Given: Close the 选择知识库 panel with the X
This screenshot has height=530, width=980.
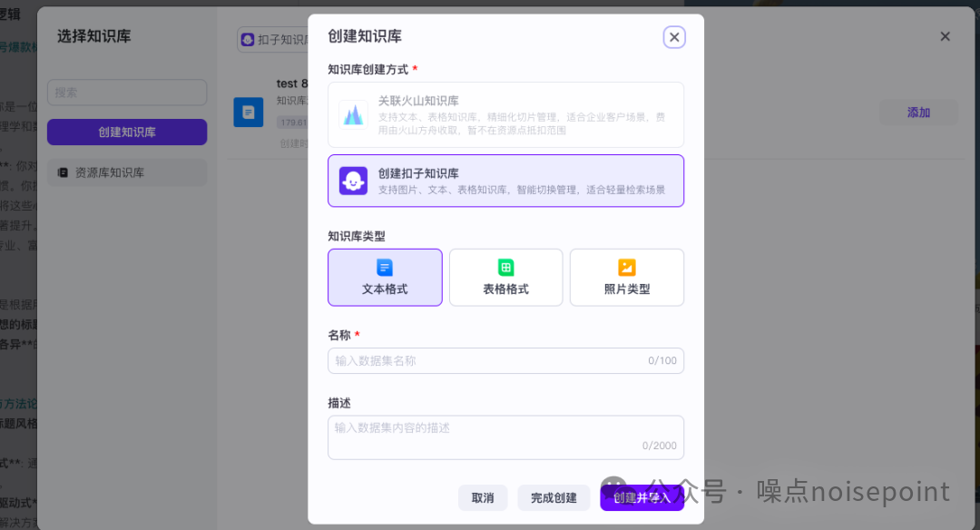Looking at the screenshot, I should click(945, 37).
